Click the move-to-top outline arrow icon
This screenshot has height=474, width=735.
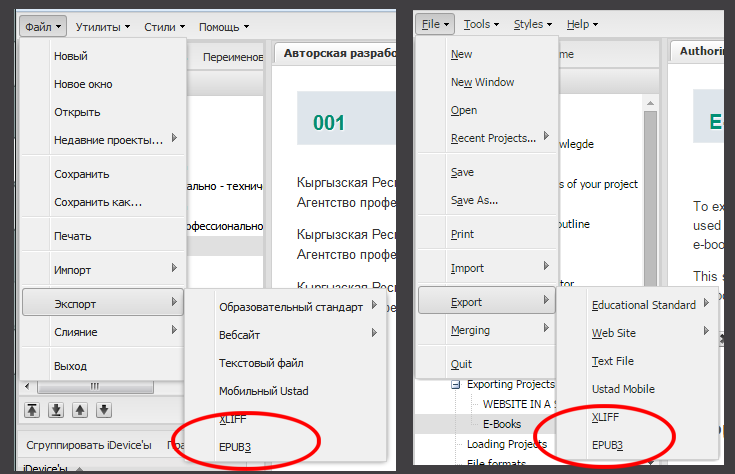[32, 410]
